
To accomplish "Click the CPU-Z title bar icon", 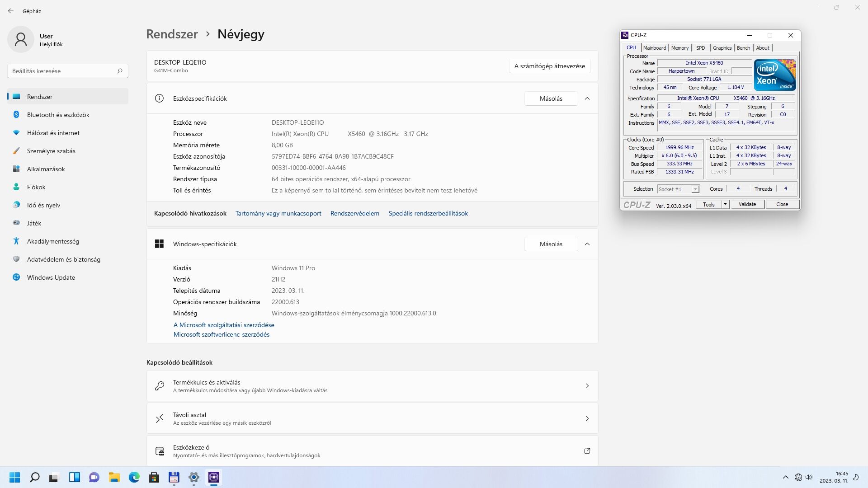I will point(625,35).
